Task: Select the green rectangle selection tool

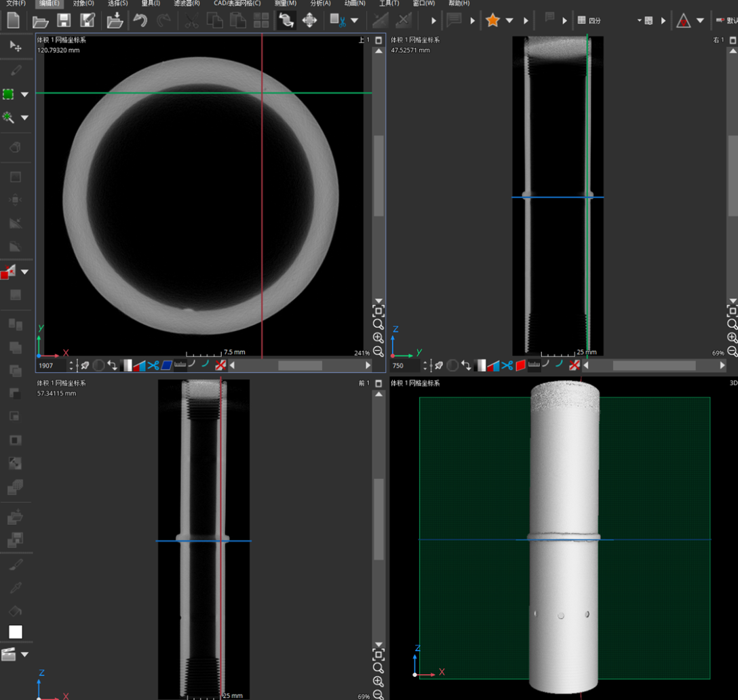Action: coord(9,94)
